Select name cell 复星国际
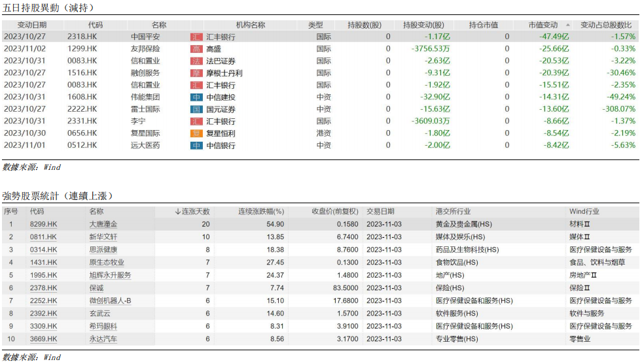Viewport: 640px width, 364px height. pyautogui.click(x=145, y=133)
